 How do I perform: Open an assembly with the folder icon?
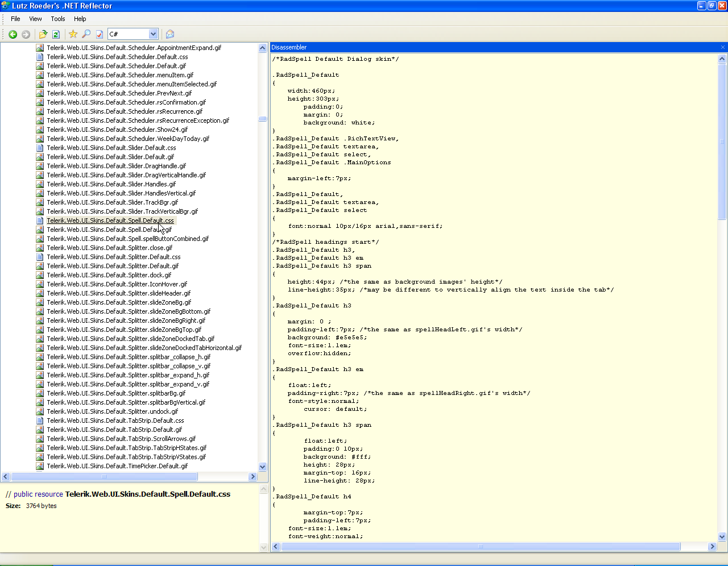click(43, 34)
